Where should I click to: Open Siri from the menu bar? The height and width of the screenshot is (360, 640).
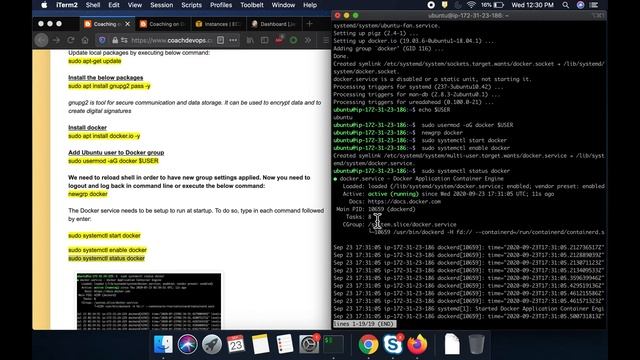(x=580, y=5)
